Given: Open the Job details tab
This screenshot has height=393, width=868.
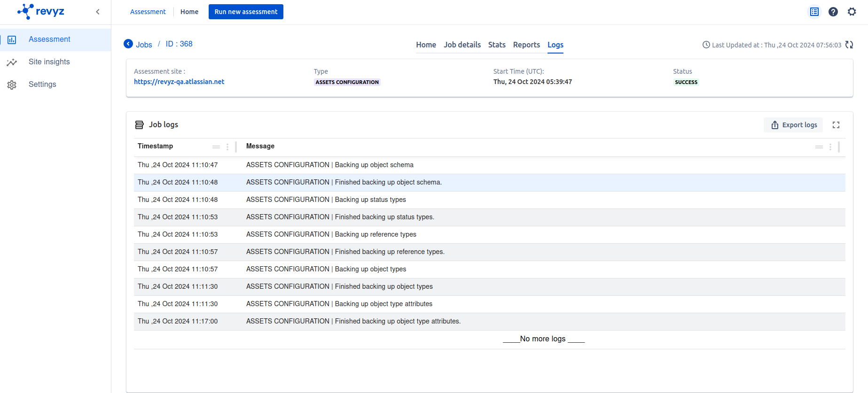Looking at the screenshot, I should [462, 45].
